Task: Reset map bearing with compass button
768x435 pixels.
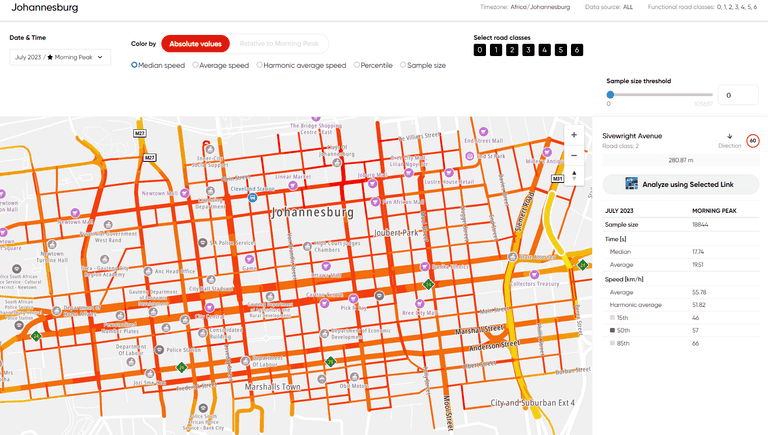Action: [x=573, y=177]
